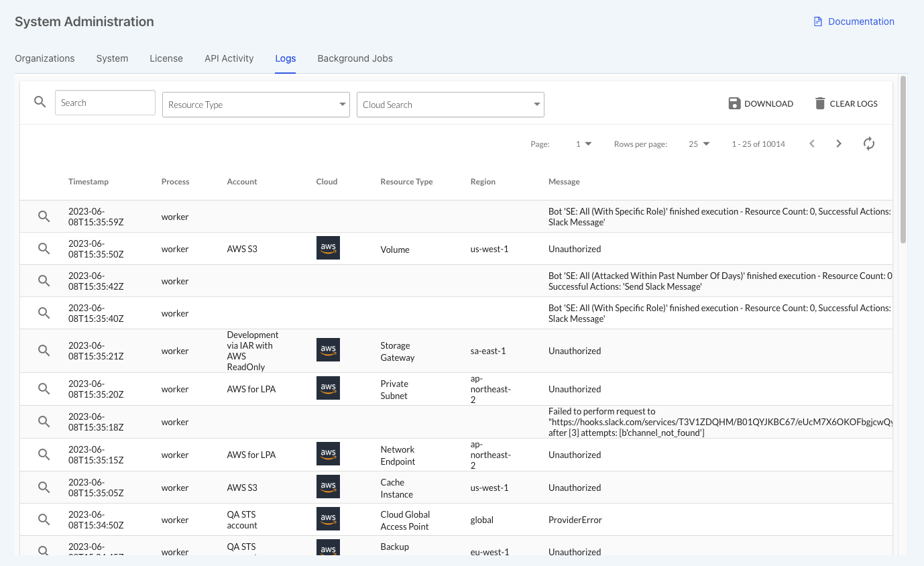924x566 pixels.
Task: Switch to the API Activity tab
Action: (x=229, y=58)
